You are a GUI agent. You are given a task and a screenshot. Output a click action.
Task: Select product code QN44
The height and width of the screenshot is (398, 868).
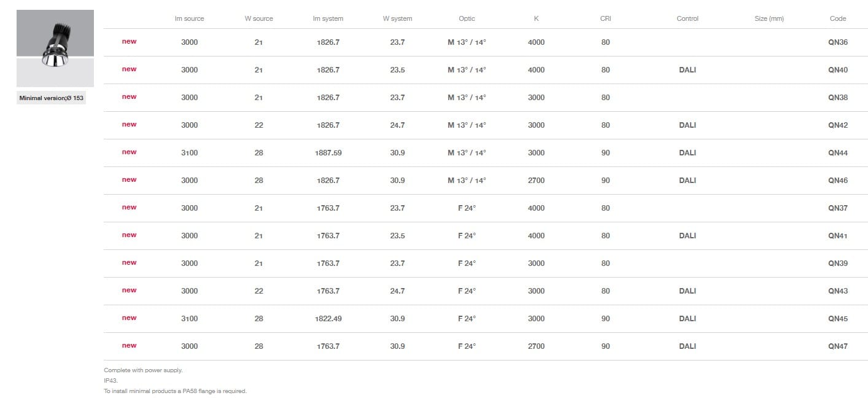pos(837,153)
